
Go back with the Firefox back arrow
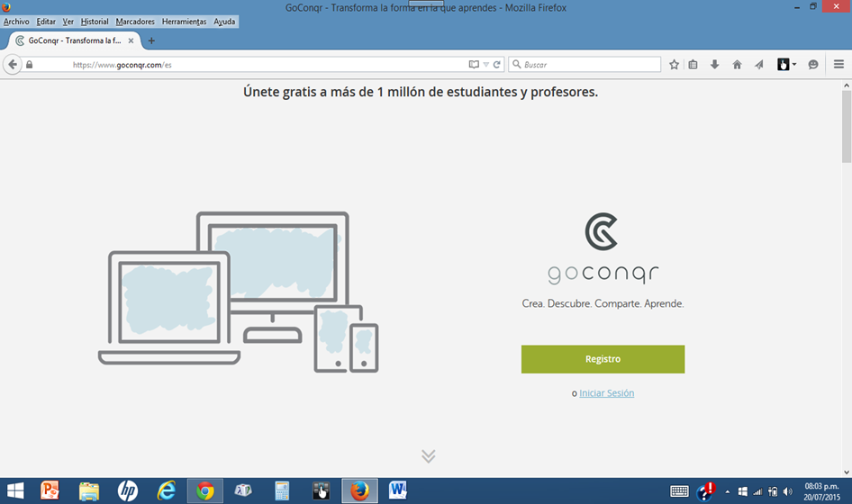point(13,65)
